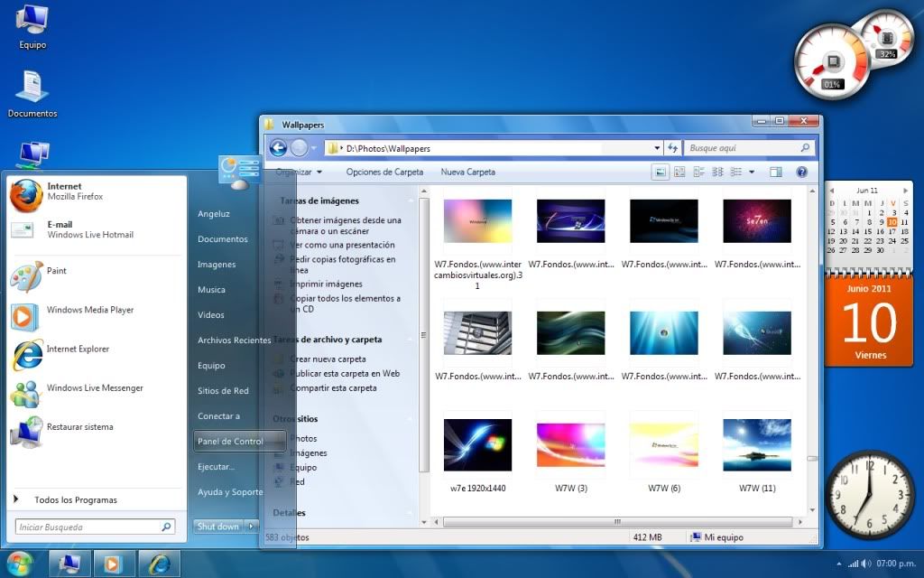Open the computer icon on the taskbar

[69, 564]
